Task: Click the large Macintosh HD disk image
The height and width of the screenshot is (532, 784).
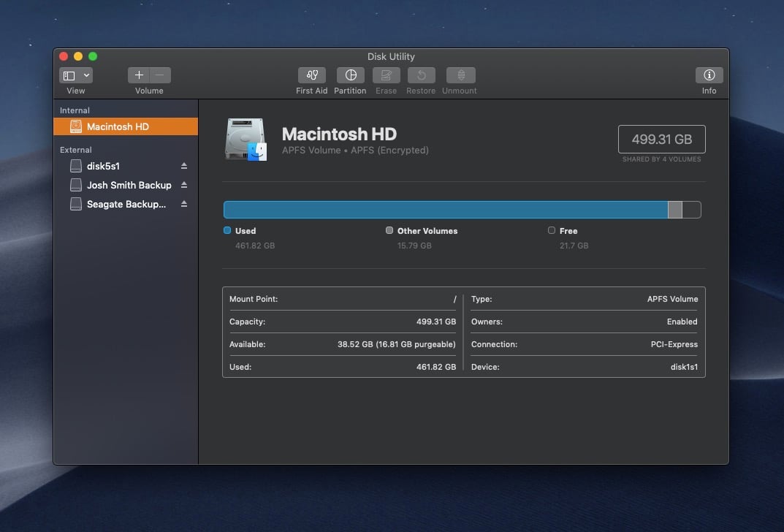Action: pos(246,140)
